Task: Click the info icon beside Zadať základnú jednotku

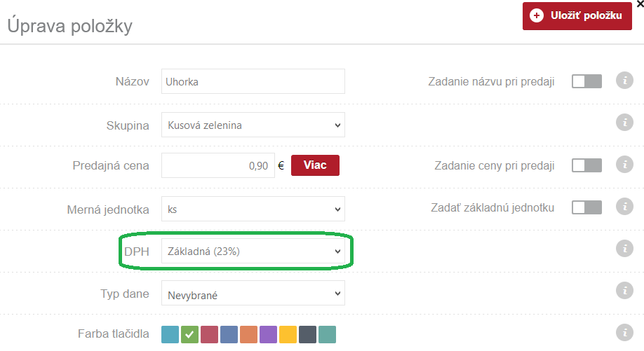Action: (x=624, y=207)
